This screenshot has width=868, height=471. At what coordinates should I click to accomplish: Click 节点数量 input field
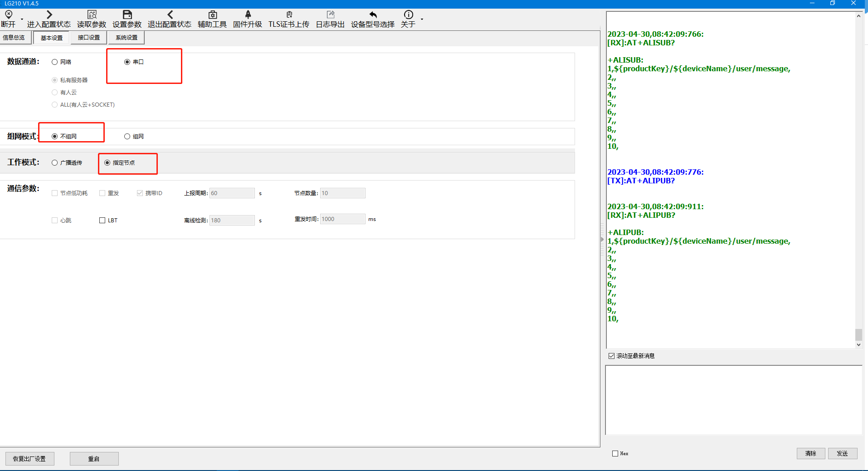click(343, 193)
